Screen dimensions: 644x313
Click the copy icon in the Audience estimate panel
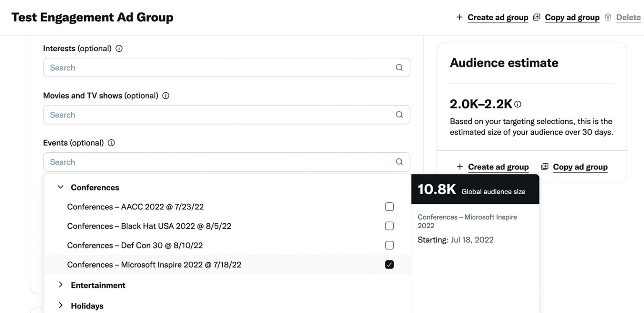[544, 166]
